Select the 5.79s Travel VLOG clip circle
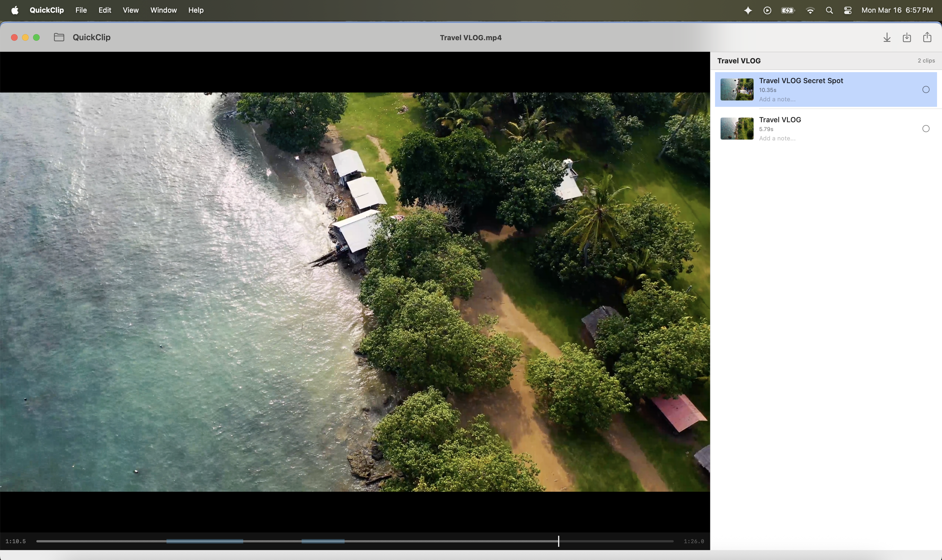 [926, 129]
